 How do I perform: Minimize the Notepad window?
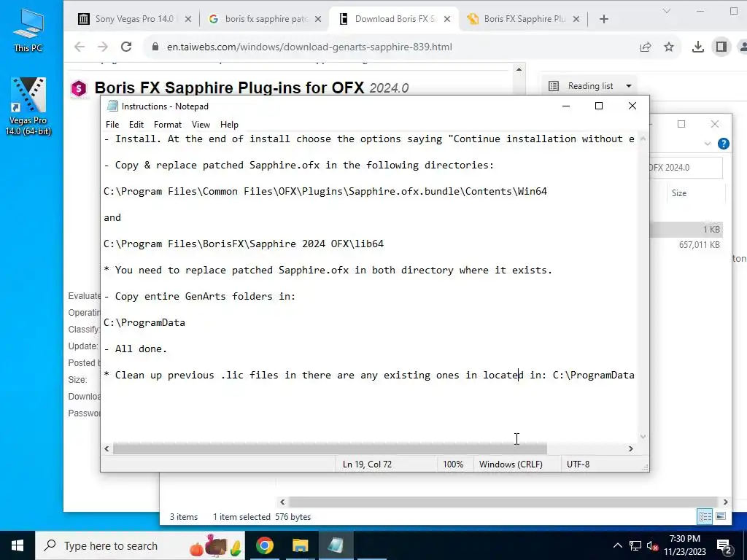click(x=566, y=106)
